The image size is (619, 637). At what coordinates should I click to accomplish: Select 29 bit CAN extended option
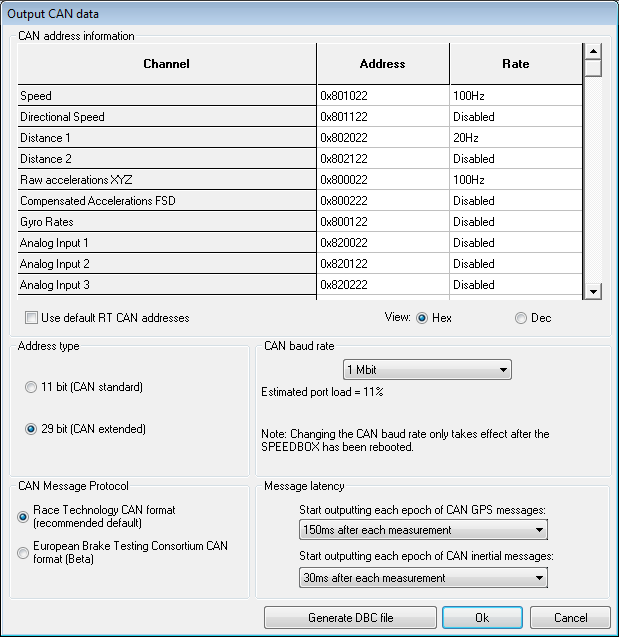pos(31,429)
